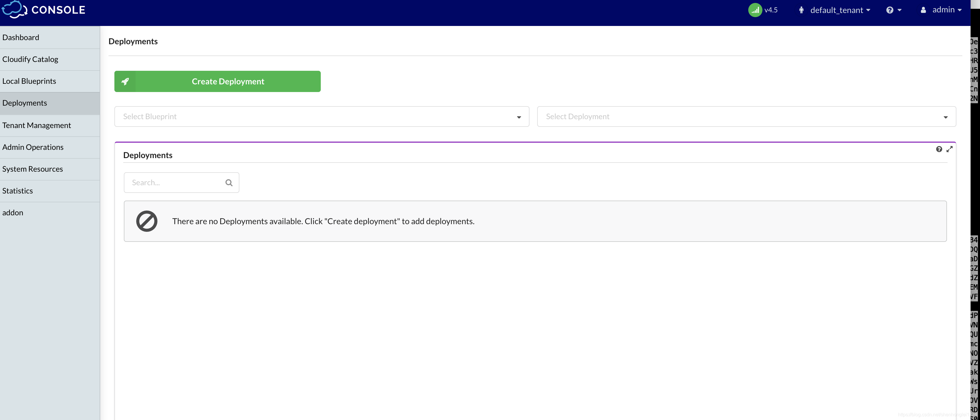Click the CONSOLE title text

pyautogui.click(x=58, y=10)
